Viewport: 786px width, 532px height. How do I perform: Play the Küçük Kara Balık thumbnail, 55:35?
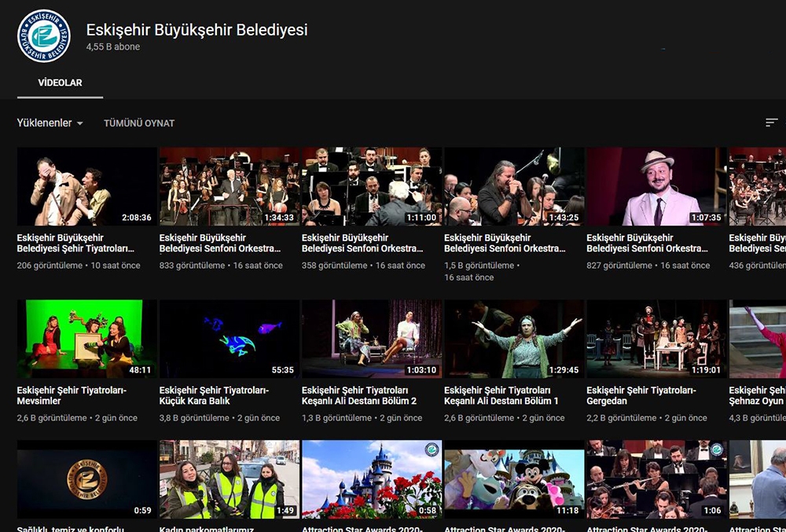point(229,339)
